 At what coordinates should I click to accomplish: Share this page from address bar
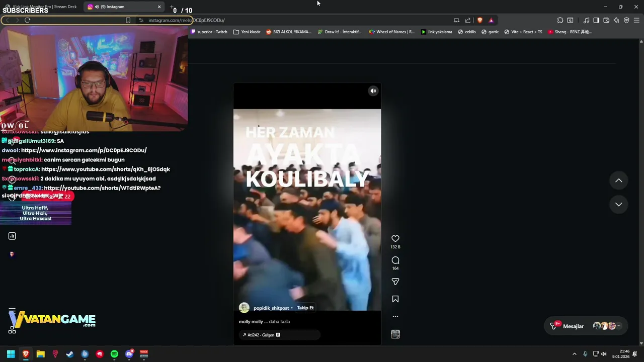(468, 20)
